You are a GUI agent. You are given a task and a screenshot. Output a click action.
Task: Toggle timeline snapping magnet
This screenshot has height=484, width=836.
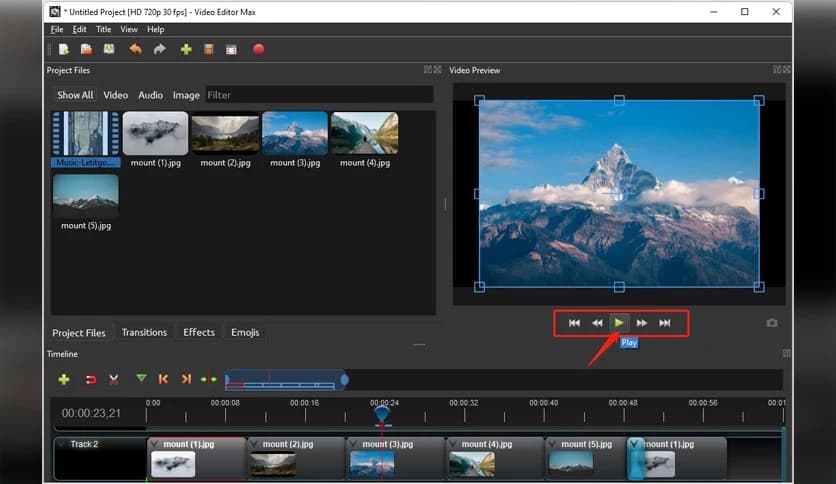click(x=91, y=380)
